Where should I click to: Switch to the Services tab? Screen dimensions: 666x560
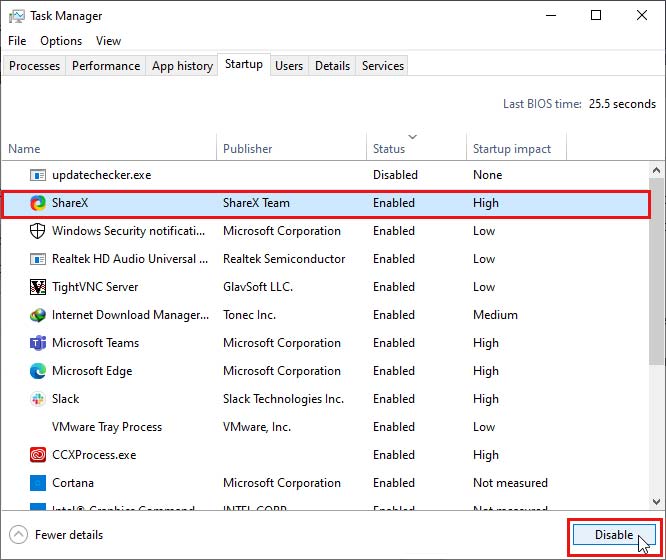point(383,66)
